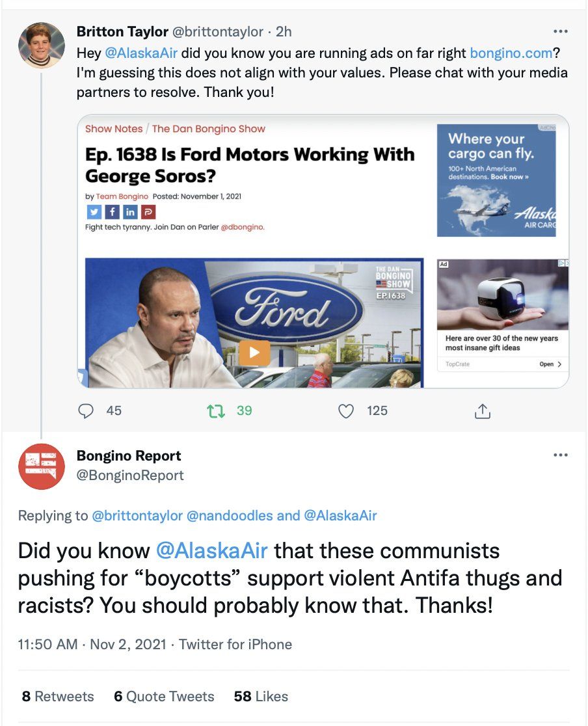
Task: Open more options on Britton Taylor's tweet
Action: click(x=560, y=31)
